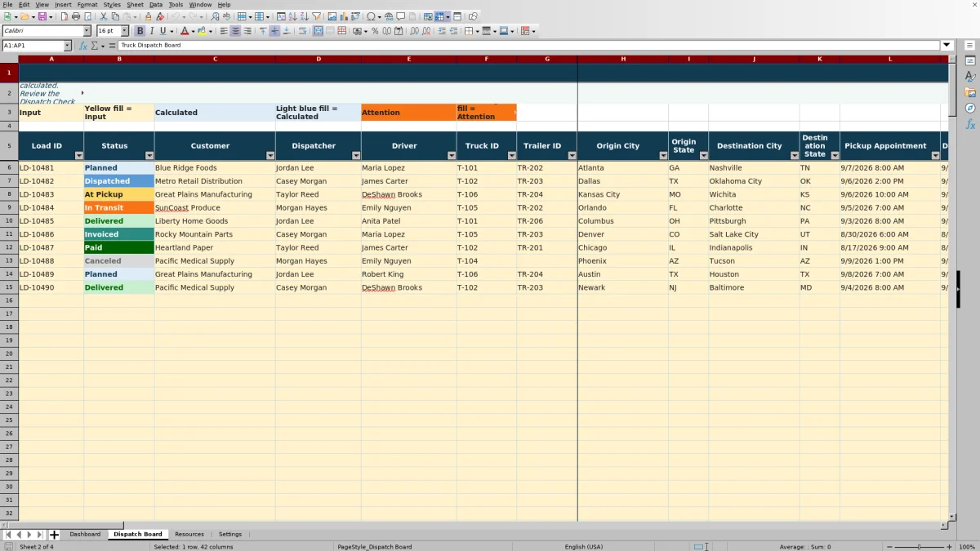
Task: Toggle Align Top vertical alignment
Action: pyautogui.click(x=262, y=31)
